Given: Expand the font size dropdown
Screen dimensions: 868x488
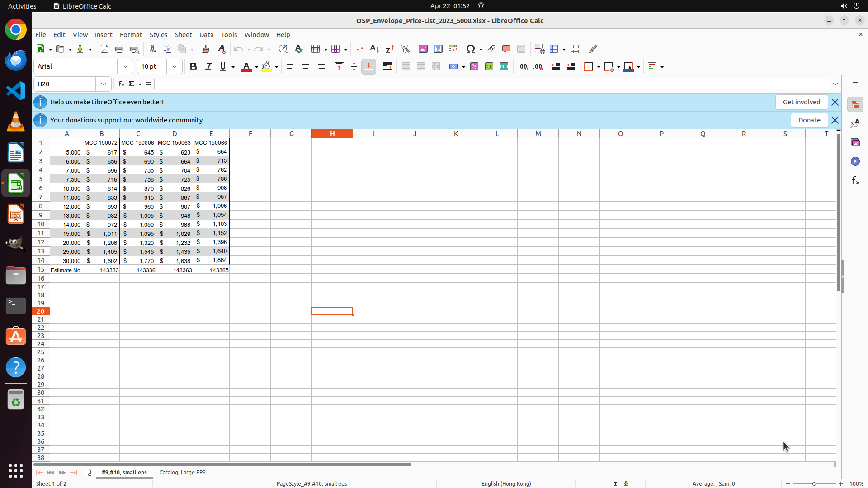Looking at the screenshot, I should click(x=175, y=67).
